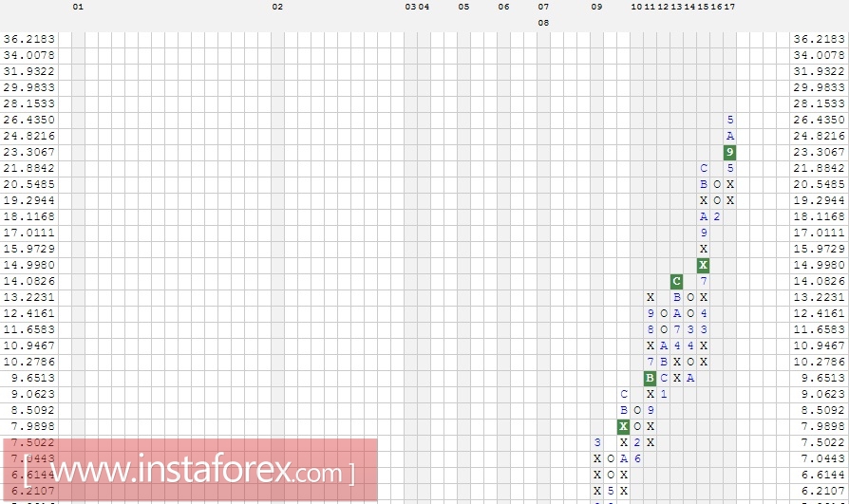The width and height of the screenshot is (849, 504).
Task: Click the green highlighted B cell
Action: click(650, 379)
